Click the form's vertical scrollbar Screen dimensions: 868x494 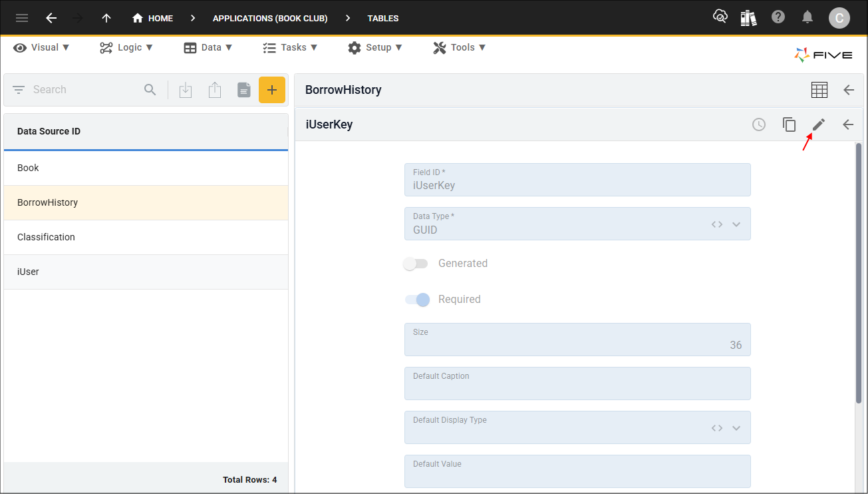[859, 273]
